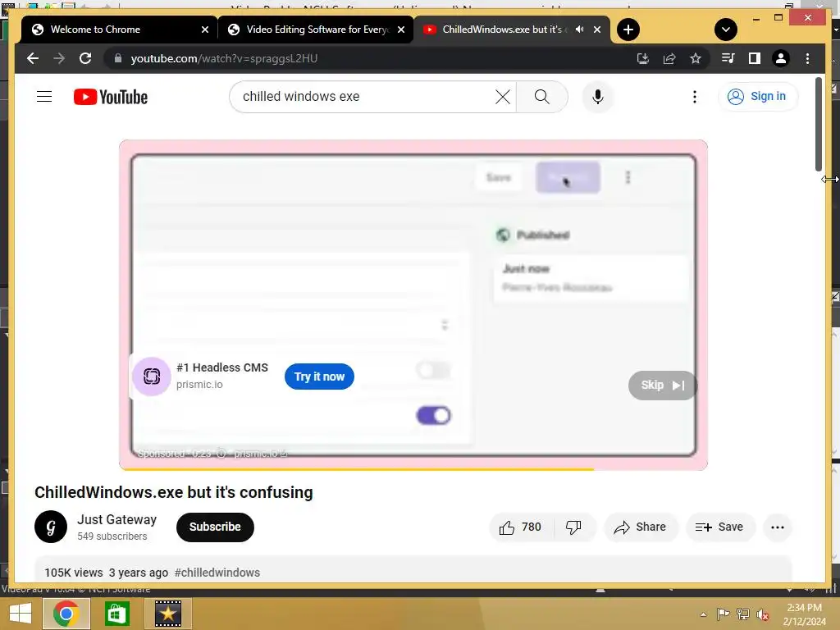View site information padlock icon
840x630 pixels.
(x=118, y=58)
